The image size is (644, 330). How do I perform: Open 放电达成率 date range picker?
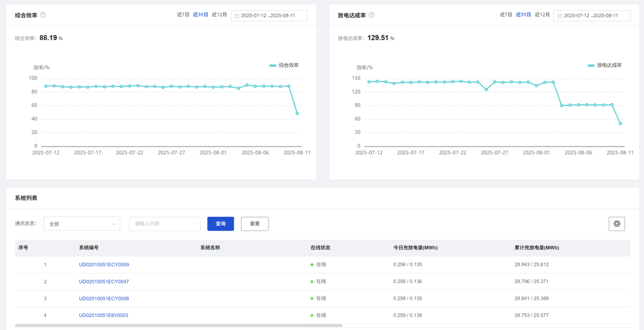tap(595, 16)
